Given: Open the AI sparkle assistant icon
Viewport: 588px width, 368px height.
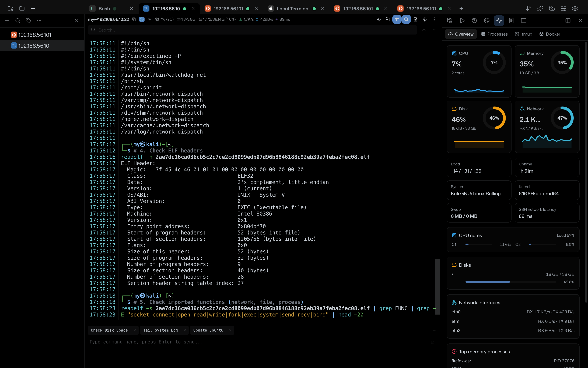Looking at the screenshot, I should (x=540, y=9).
